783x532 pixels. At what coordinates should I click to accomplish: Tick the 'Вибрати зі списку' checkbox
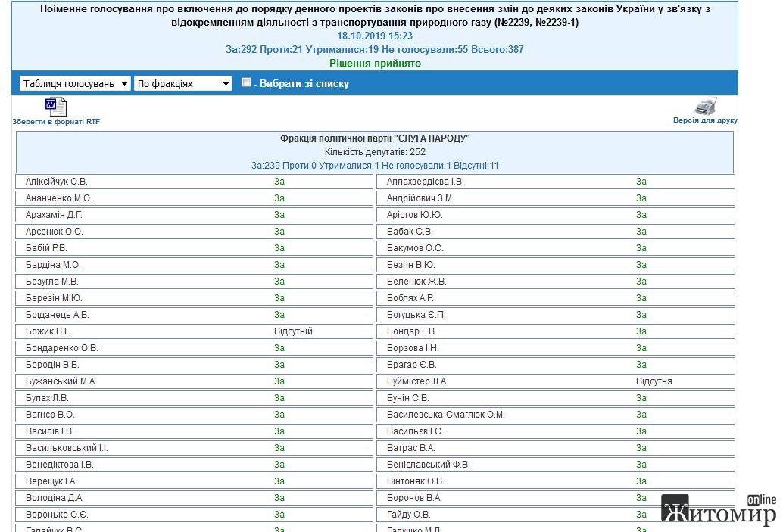point(246,82)
